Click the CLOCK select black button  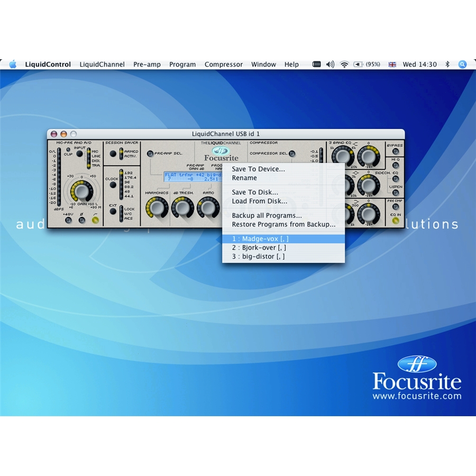[113, 185]
